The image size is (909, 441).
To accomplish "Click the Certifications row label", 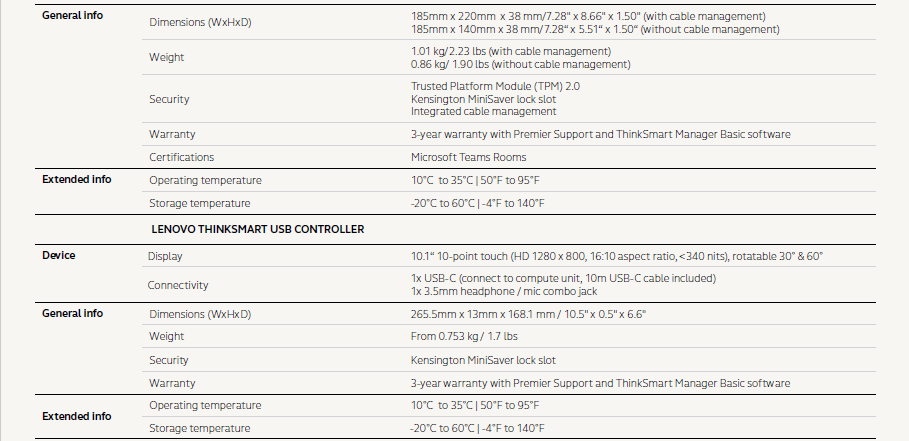I will [x=181, y=157].
